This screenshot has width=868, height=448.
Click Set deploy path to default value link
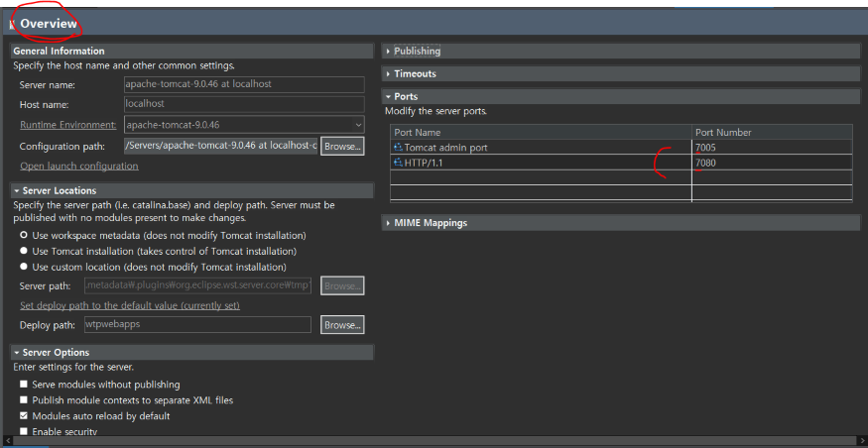130,305
